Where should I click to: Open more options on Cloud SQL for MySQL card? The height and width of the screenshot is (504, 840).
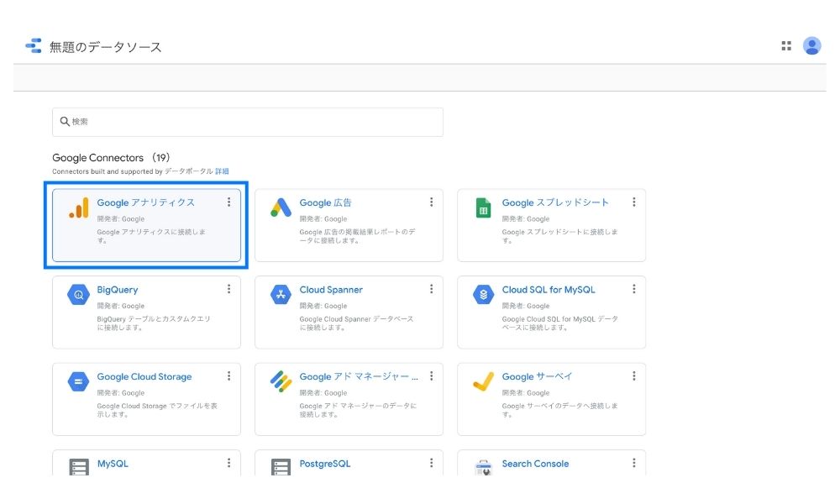click(633, 289)
